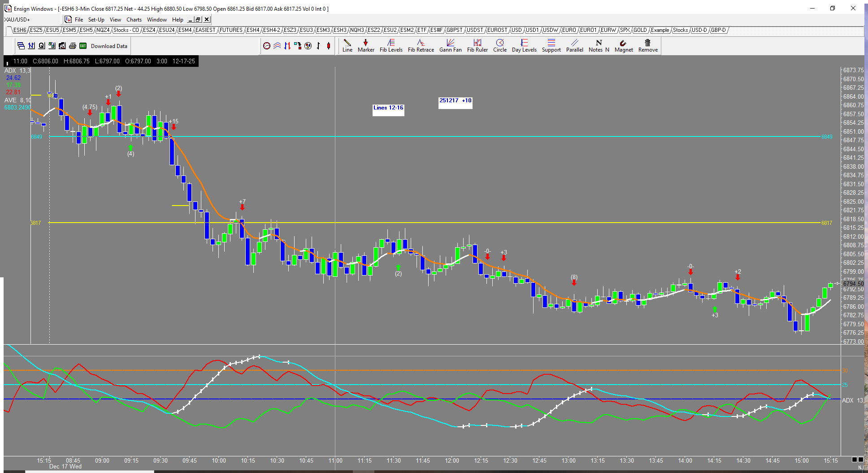Screen dimensions: 868x473
Task: Expand the Window menu
Action: [156, 20]
